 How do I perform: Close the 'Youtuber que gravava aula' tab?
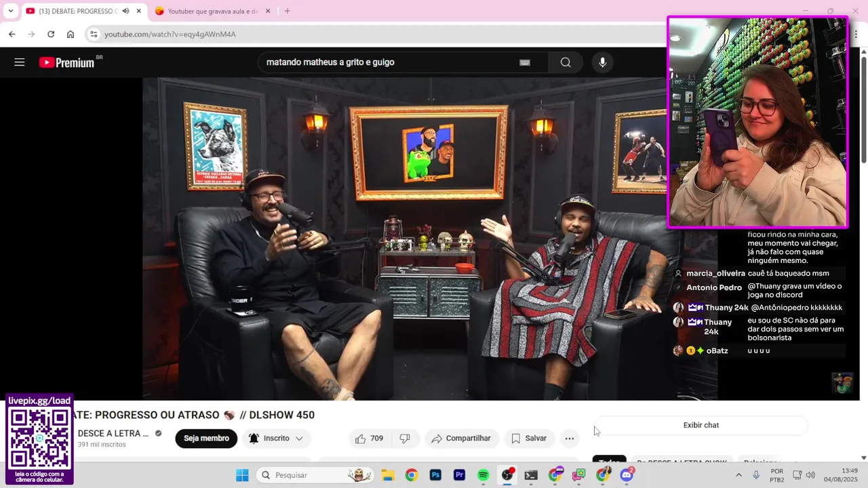[267, 11]
